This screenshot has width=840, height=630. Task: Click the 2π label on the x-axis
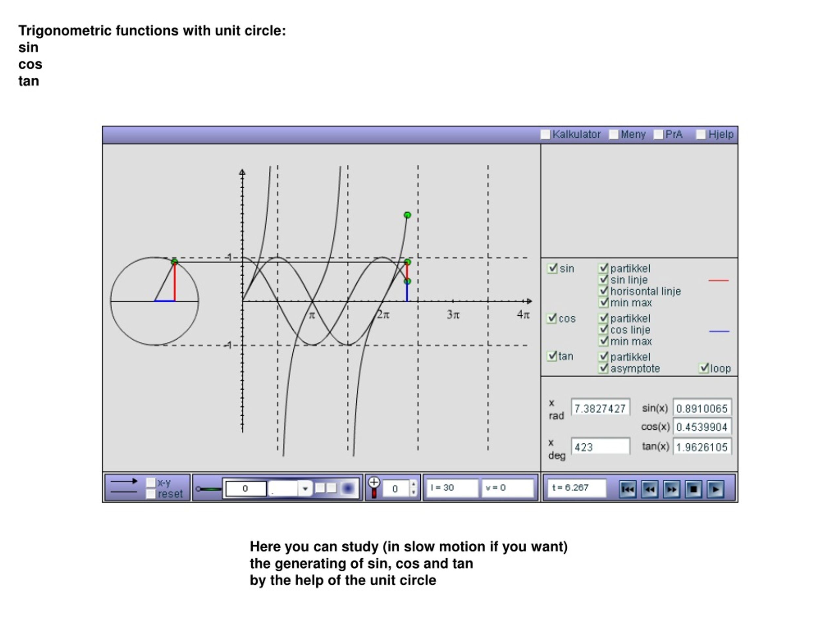(x=383, y=315)
